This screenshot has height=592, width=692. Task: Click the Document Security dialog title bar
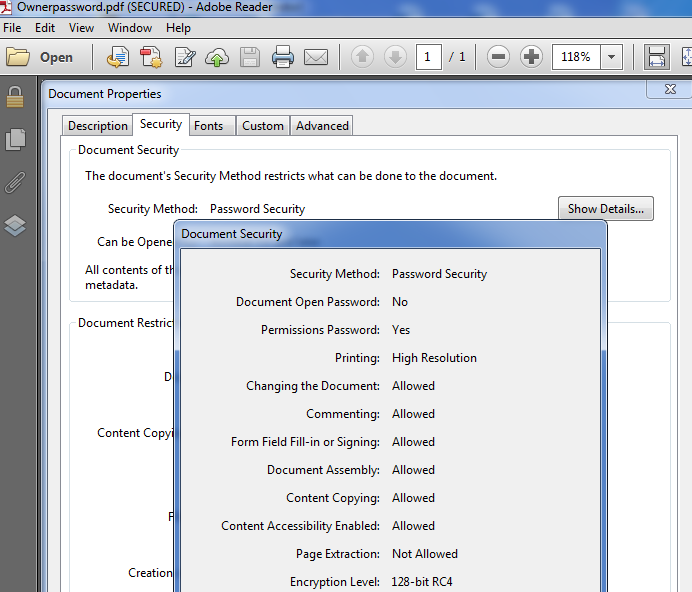click(390, 234)
